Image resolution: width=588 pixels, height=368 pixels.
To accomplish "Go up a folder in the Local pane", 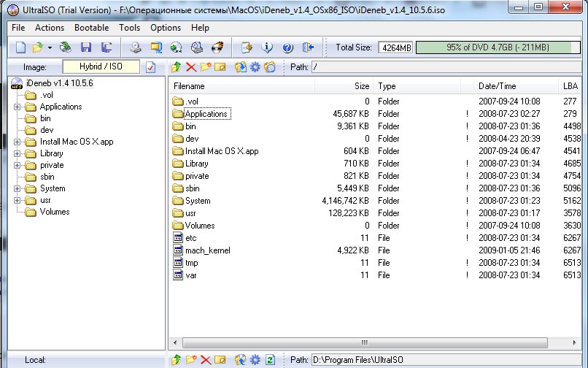I will [177, 360].
